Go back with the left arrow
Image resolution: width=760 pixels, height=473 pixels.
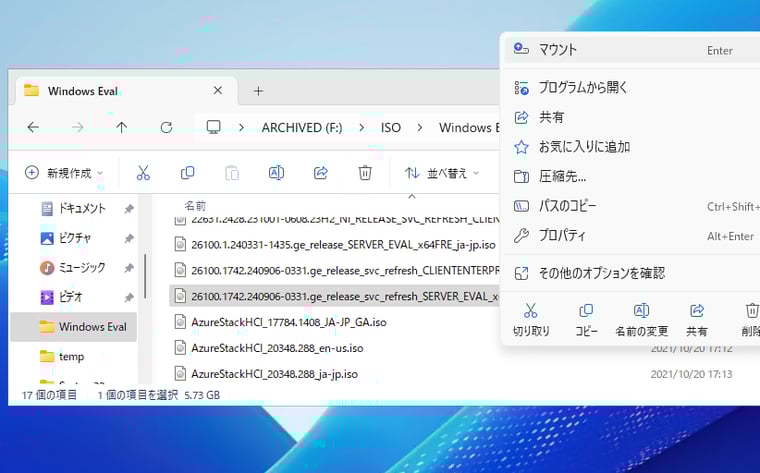click(33, 127)
